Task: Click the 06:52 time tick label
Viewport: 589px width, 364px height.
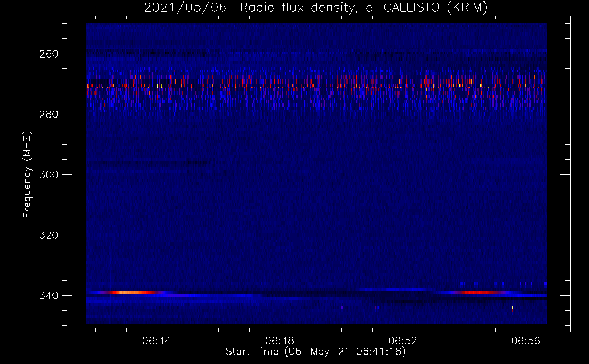Action: 403,341
